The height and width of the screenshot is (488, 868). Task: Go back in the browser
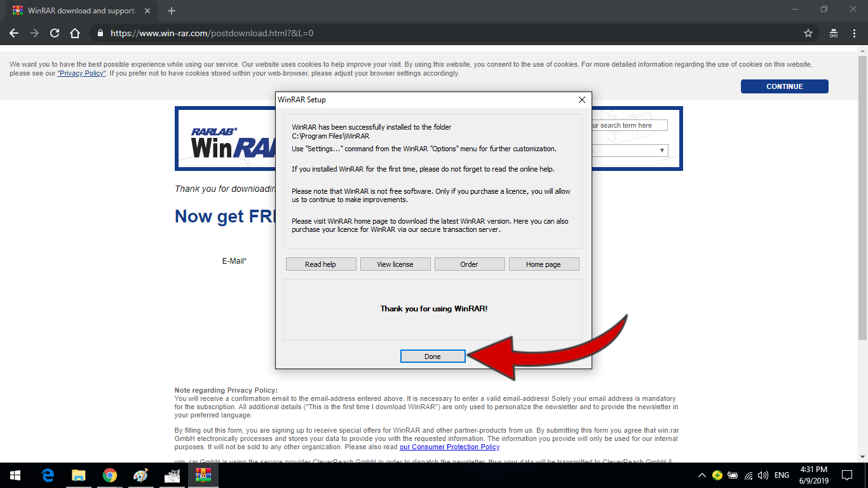pyautogui.click(x=14, y=33)
